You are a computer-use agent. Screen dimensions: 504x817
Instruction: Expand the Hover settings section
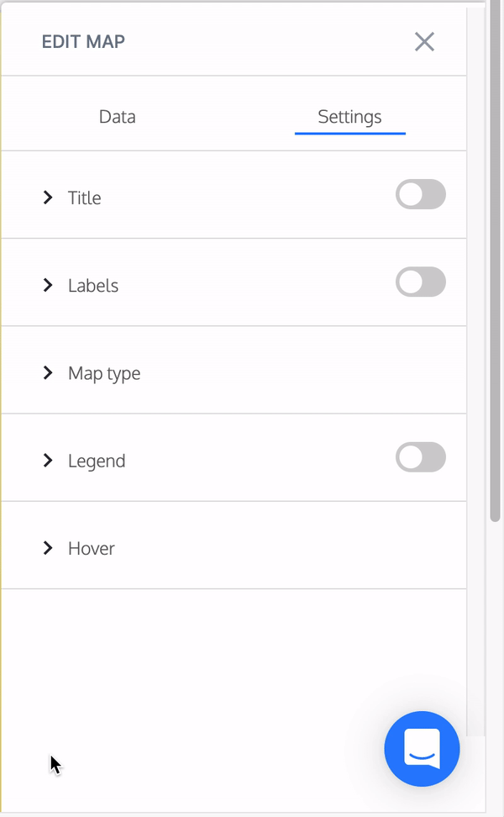coord(91,547)
